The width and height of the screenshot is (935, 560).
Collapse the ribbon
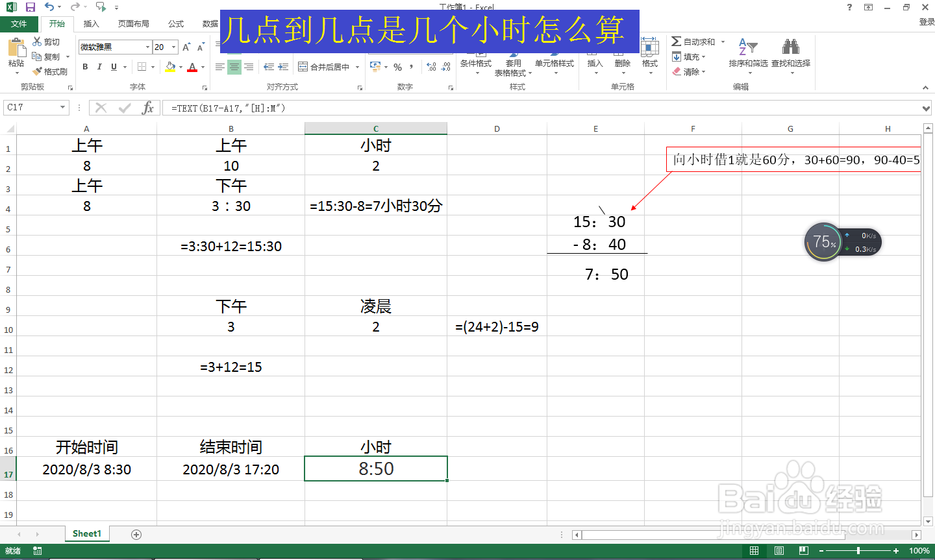(925, 88)
